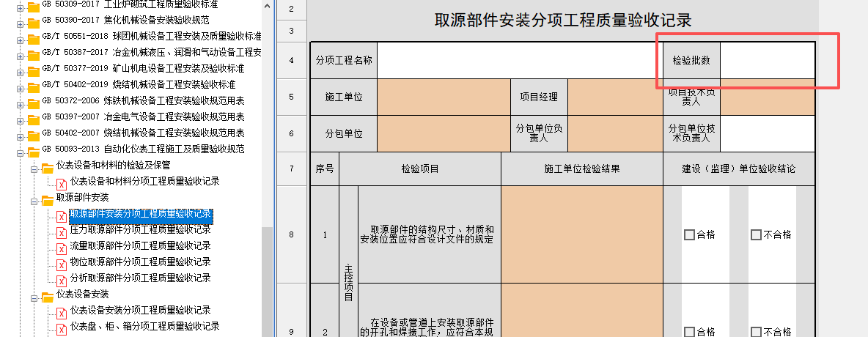Click the file icon for 仪表设备安装分项工程质量验收记录
Viewport: 868px width, 337px height.
point(62,311)
